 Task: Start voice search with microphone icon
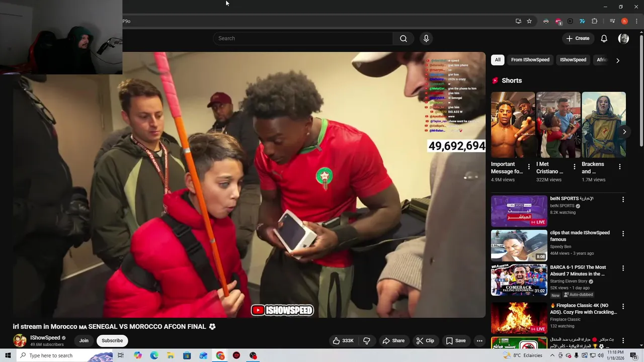coord(426,38)
